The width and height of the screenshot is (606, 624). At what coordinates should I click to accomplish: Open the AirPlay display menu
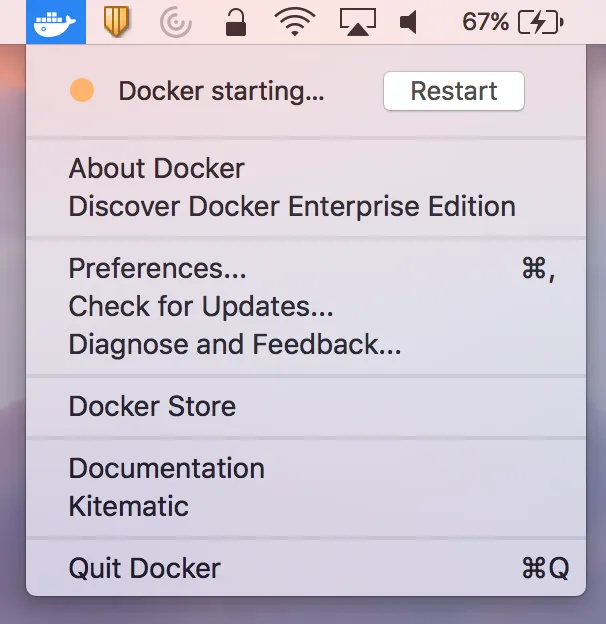click(358, 22)
